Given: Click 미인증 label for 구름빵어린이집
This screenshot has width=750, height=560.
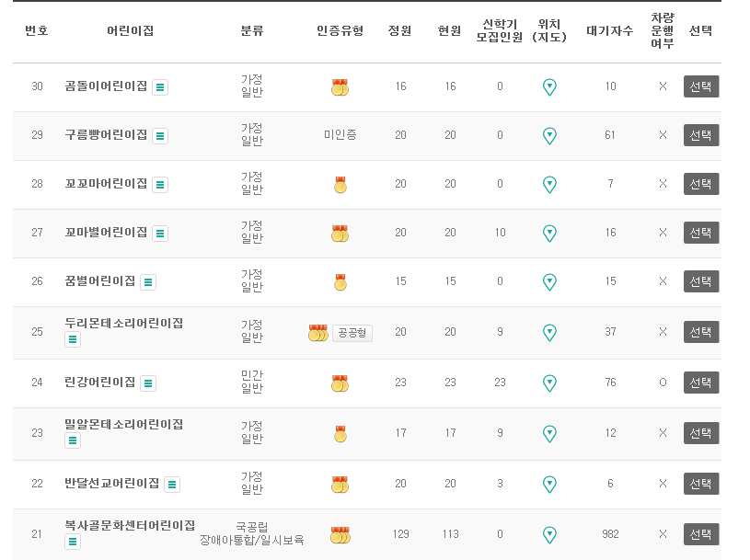Looking at the screenshot, I should tap(340, 135).
